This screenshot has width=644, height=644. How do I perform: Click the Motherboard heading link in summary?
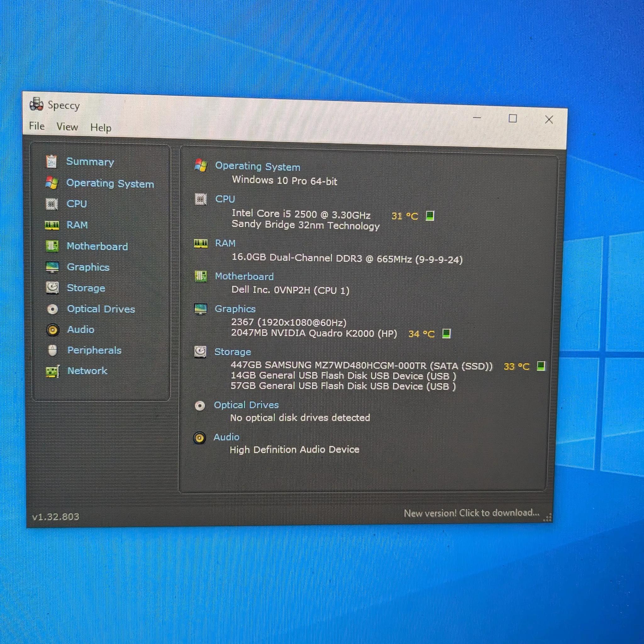[x=244, y=276]
